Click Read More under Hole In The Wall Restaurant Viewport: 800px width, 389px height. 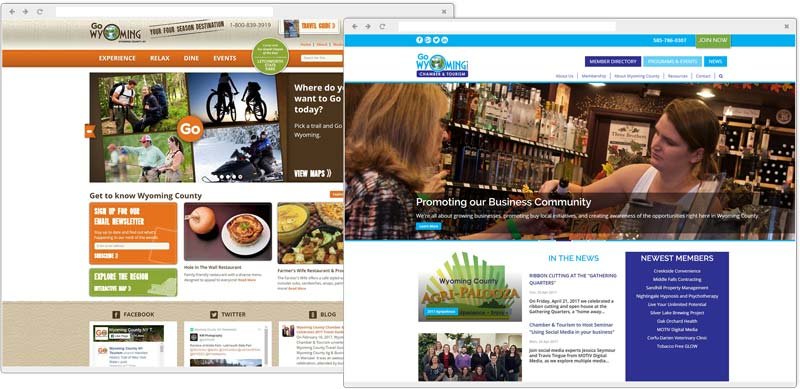tap(246, 280)
